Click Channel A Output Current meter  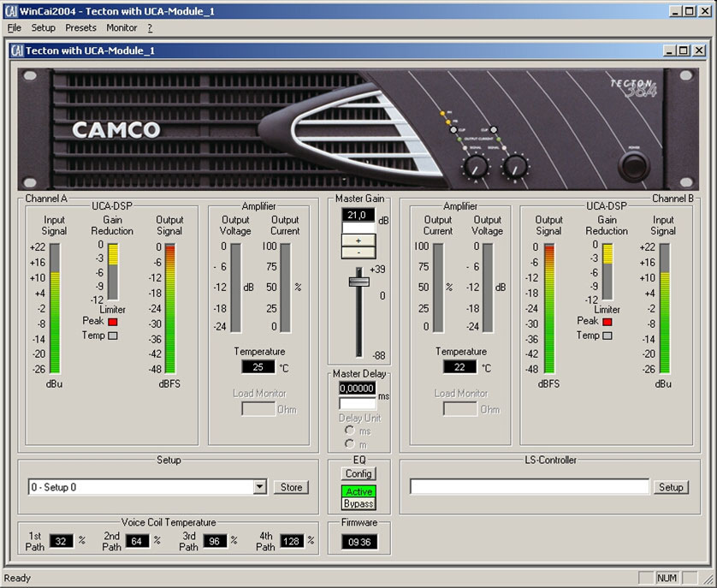pyautogui.click(x=285, y=288)
